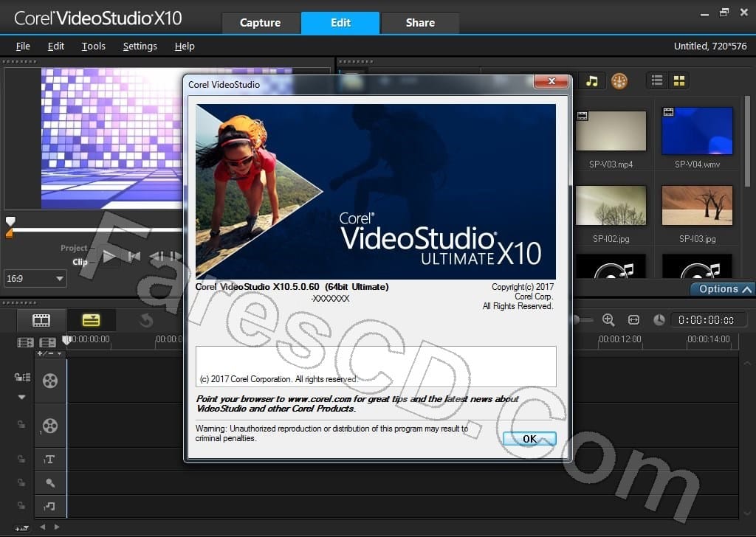
Task: Toggle the lock beside the Voice track
Action: [21, 482]
